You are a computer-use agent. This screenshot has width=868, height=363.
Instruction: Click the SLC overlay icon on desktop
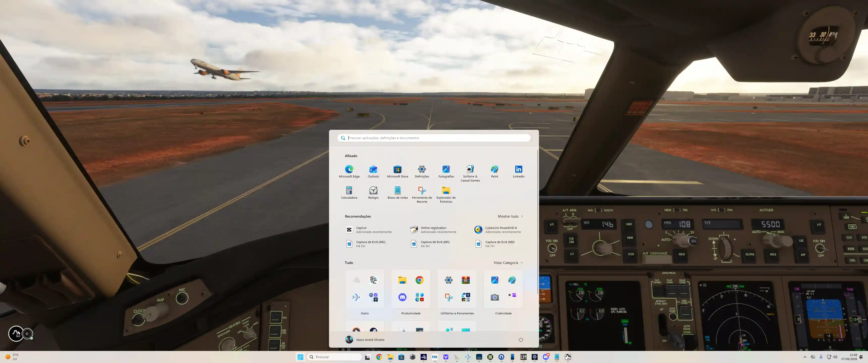pyautogui.click(x=16, y=333)
